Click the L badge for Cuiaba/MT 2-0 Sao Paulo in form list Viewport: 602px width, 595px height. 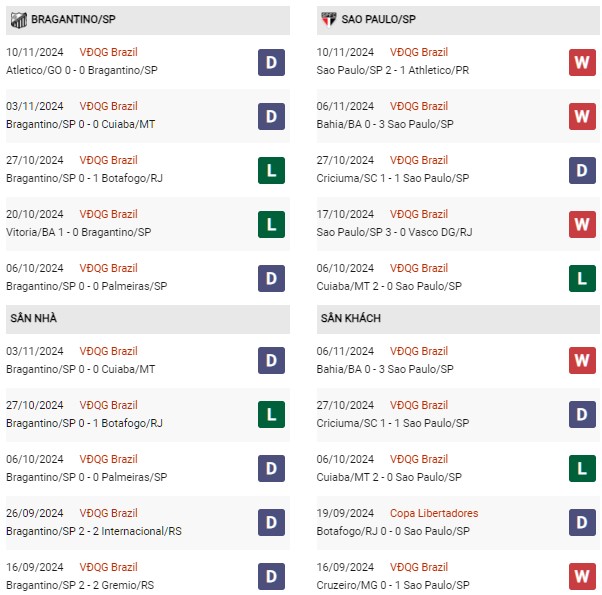pos(582,278)
